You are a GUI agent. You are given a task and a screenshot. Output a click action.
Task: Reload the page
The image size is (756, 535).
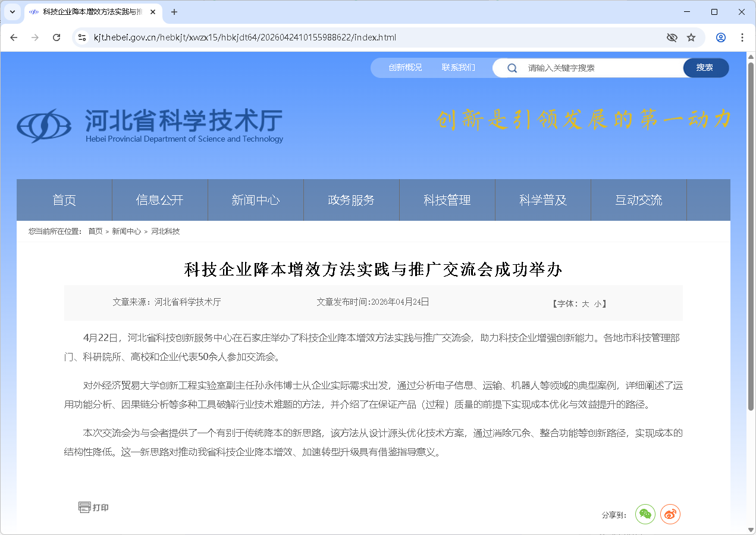[57, 37]
